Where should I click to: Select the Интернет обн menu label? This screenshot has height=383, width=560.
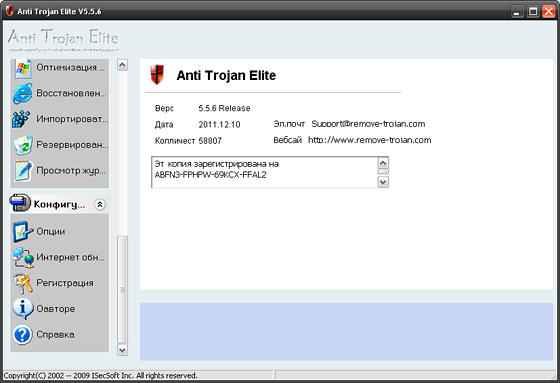[x=70, y=257]
